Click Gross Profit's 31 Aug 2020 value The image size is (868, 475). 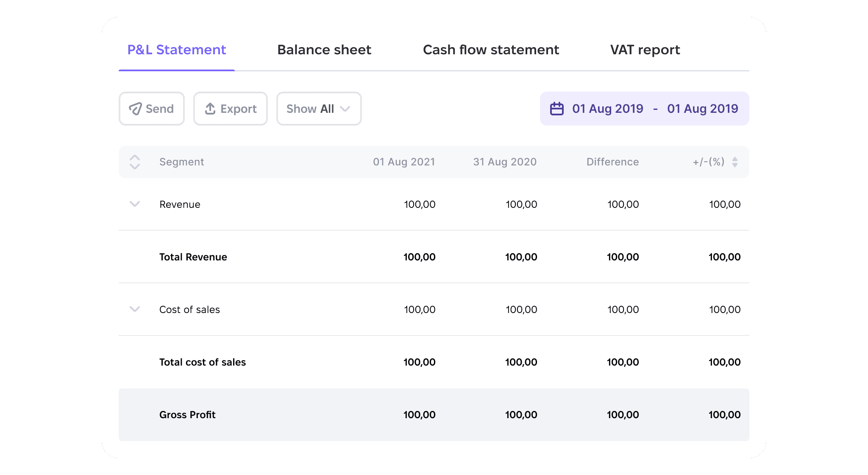point(521,415)
